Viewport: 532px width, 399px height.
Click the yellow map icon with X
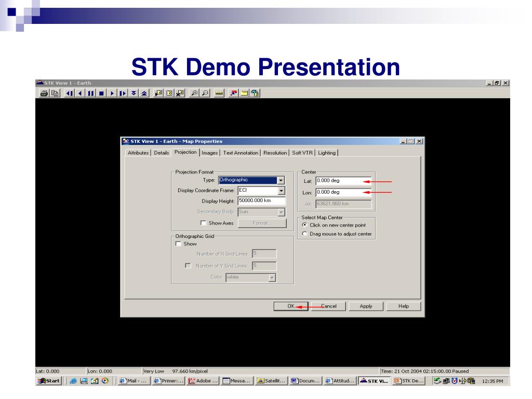coord(180,93)
